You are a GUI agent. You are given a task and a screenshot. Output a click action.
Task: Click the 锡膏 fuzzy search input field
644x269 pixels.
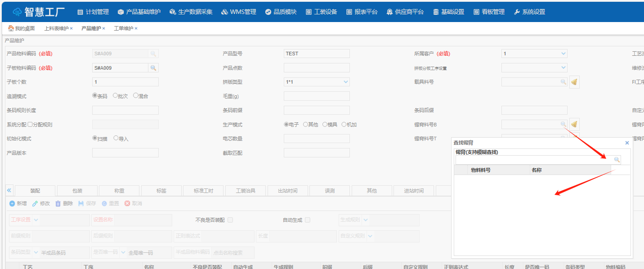point(533,160)
